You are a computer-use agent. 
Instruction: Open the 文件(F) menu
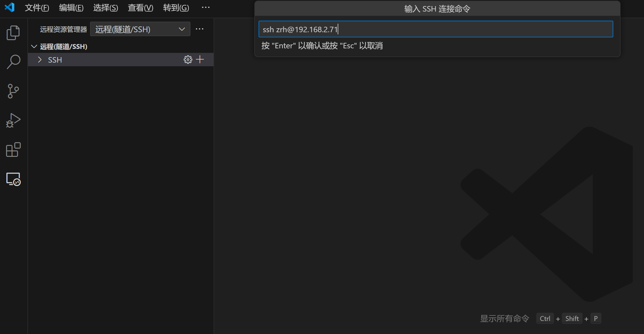(37, 8)
